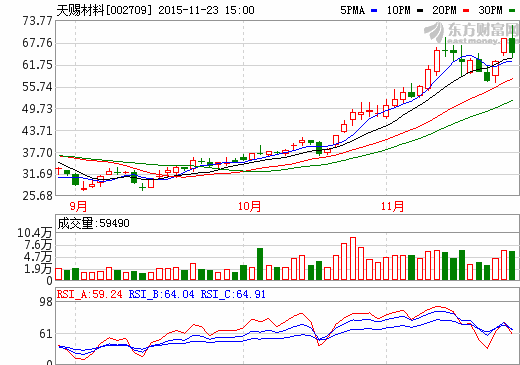
Task: Click the 4.7万 volume axis label
Action: pyautogui.click(x=38, y=257)
